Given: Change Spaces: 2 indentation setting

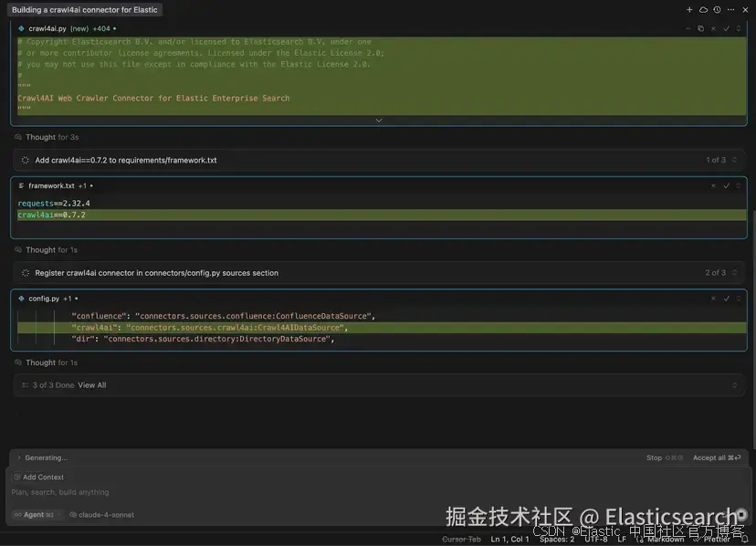Looking at the screenshot, I should 556,539.
